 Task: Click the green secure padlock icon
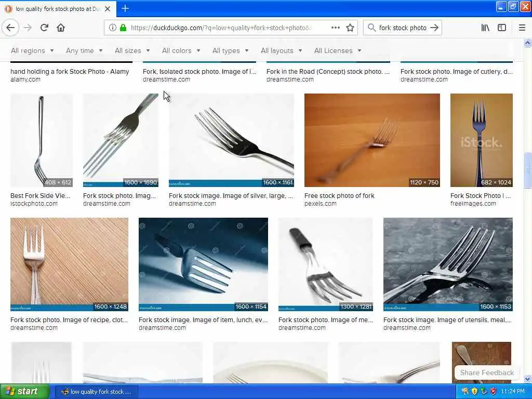coord(123,28)
